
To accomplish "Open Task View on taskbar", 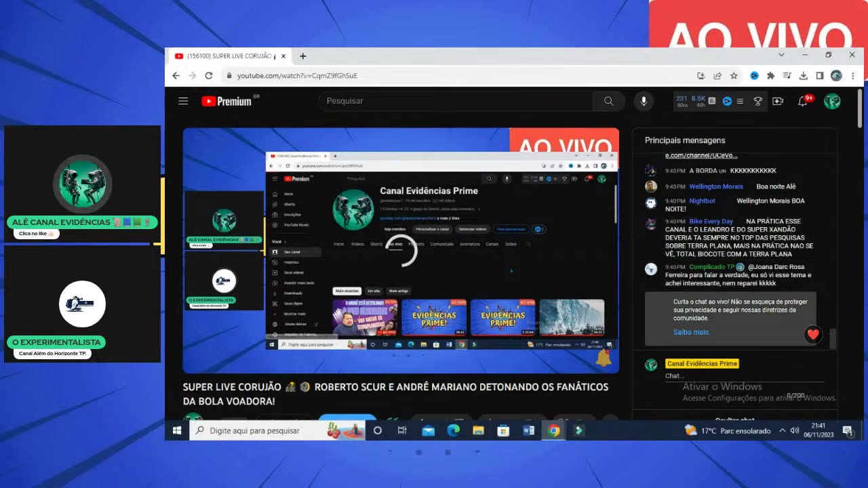I will point(402,430).
